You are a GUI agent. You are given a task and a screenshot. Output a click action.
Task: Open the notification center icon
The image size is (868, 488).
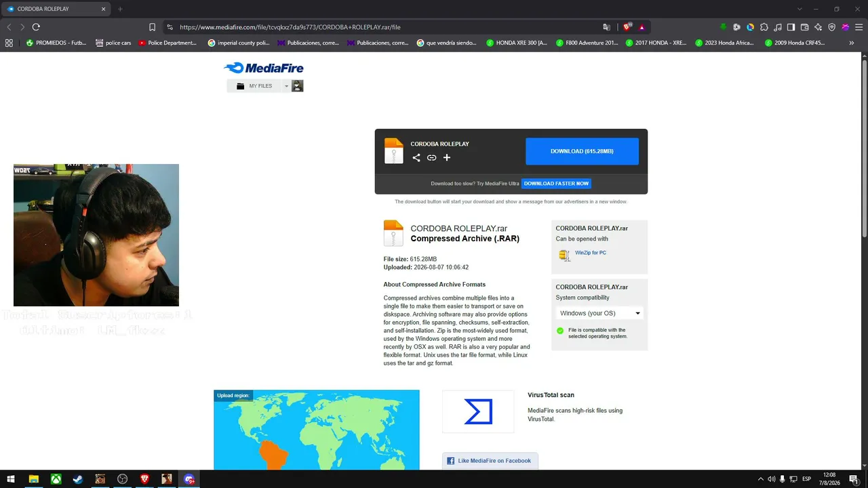pos(854,479)
